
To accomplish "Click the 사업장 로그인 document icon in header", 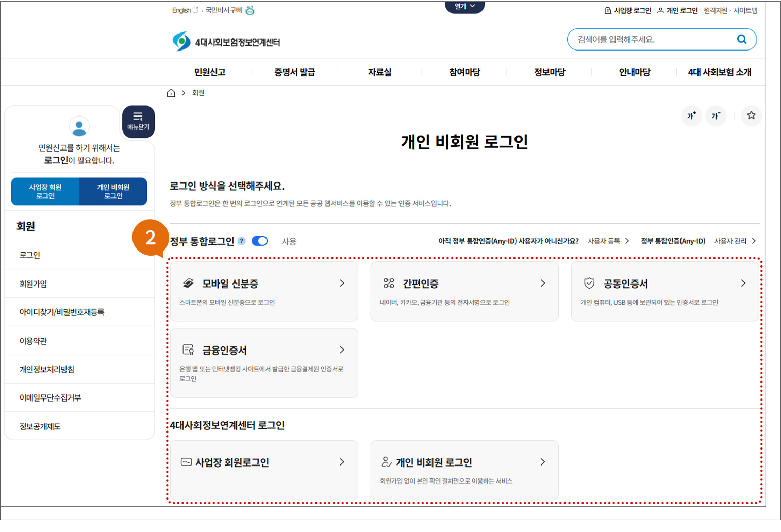I will pos(608,10).
